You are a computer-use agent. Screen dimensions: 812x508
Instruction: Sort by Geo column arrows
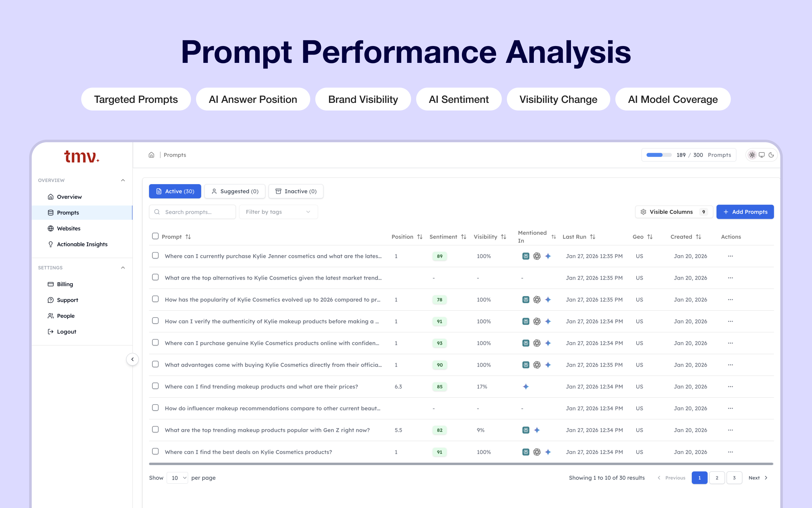650,237
